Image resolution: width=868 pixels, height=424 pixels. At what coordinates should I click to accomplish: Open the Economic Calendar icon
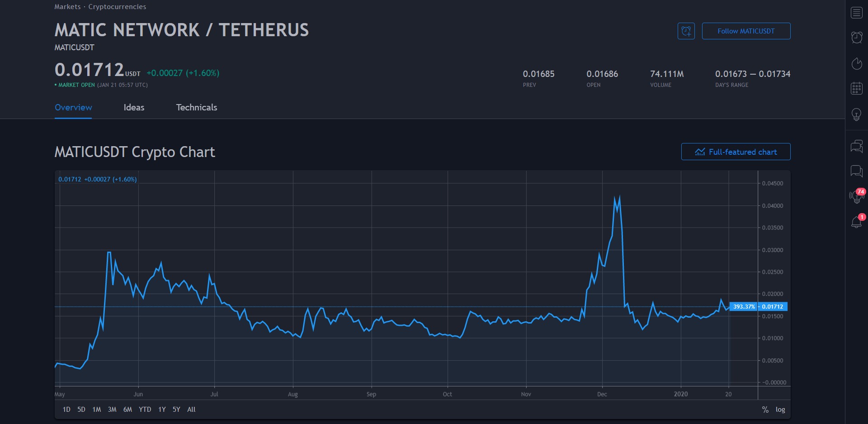point(857,89)
